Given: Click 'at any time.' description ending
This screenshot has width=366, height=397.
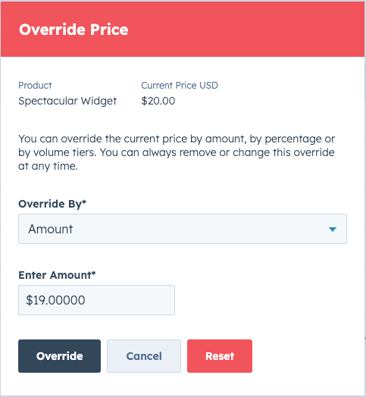Looking at the screenshot, I should pyautogui.click(x=48, y=166).
